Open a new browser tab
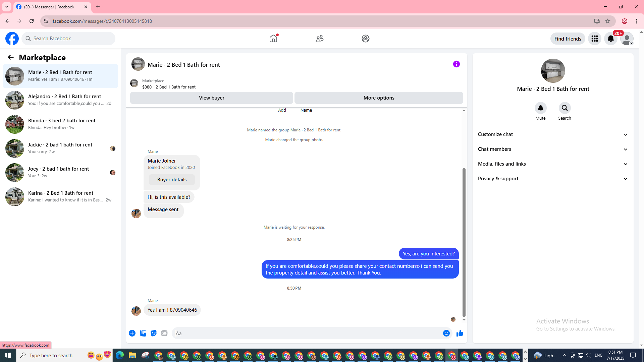The height and width of the screenshot is (362, 644). click(x=98, y=7)
